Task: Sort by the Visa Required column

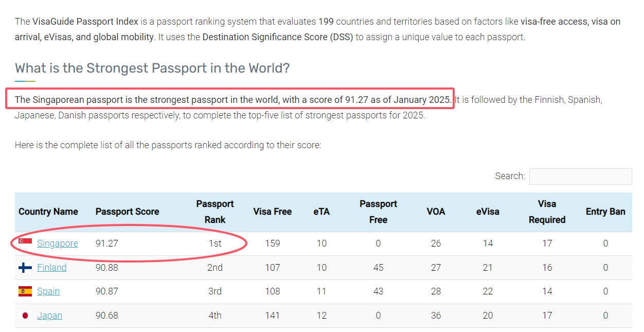Action: click(x=547, y=212)
